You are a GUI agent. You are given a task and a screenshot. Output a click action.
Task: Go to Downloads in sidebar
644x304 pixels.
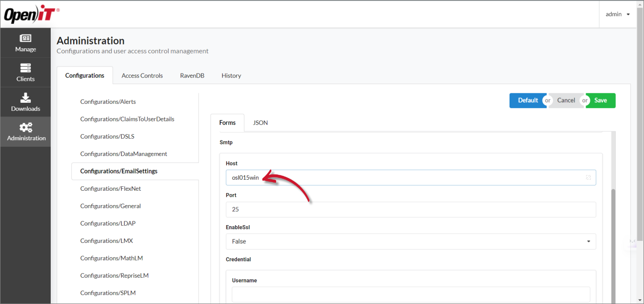[x=25, y=102]
